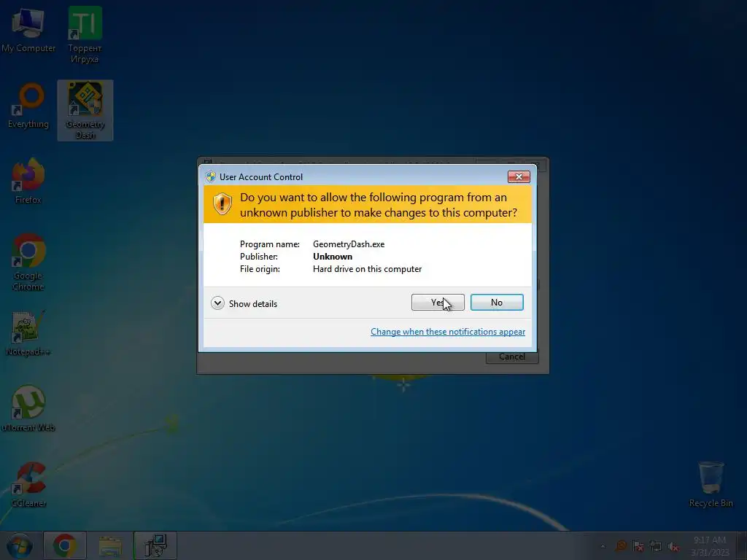Image resolution: width=747 pixels, height=560 pixels.
Task: Select the uTorrent Web desktop shortcut
Action: click(x=28, y=408)
